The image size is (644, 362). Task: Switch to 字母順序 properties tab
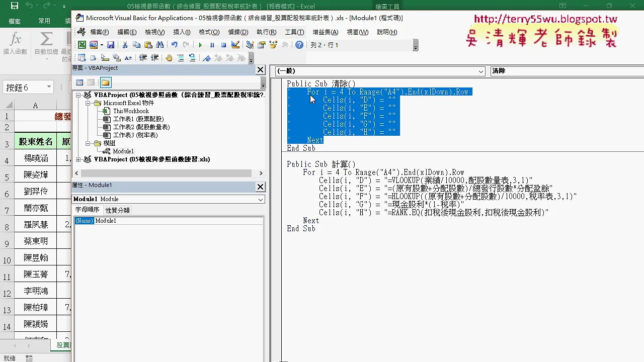point(88,210)
